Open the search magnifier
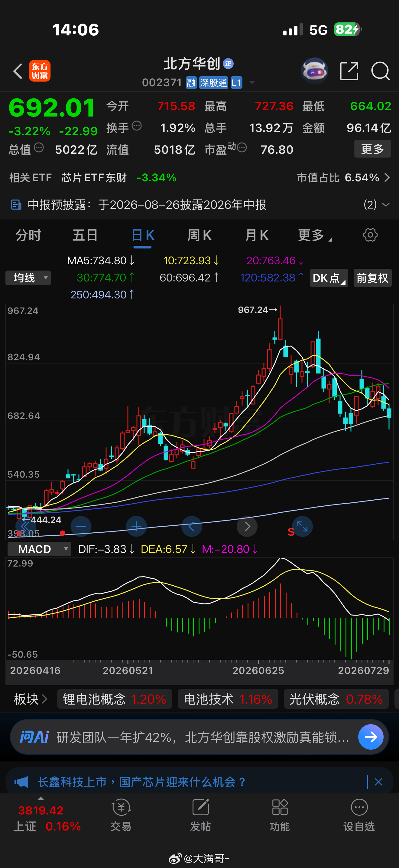The height and width of the screenshot is (868, 399). (x=380, y=71)
